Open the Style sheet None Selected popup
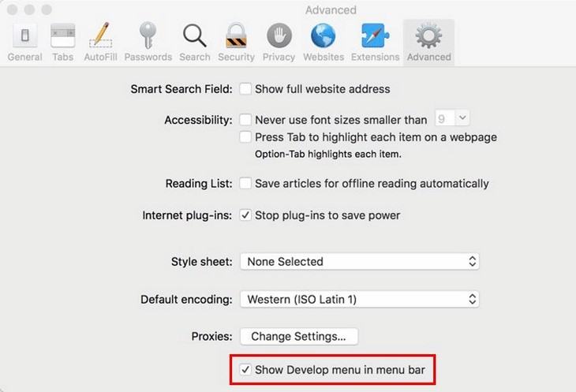Image resolution: width=576 pixels, height=392 pixels. (x=360, y=261)
